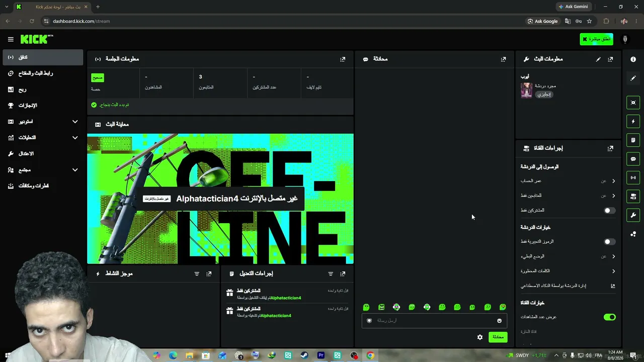Screen dimensions: 644x362
Task: Expand the مجتمع sidebar chevron
Action: click(x=75, y=170)
